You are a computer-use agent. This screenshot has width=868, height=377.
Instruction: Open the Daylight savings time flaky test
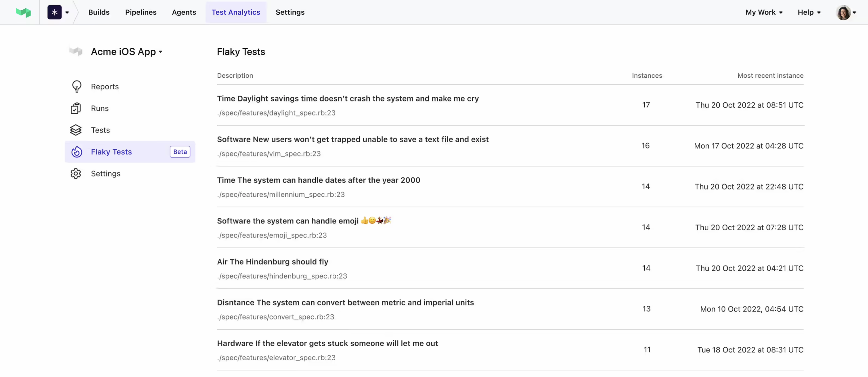[348, 99]
